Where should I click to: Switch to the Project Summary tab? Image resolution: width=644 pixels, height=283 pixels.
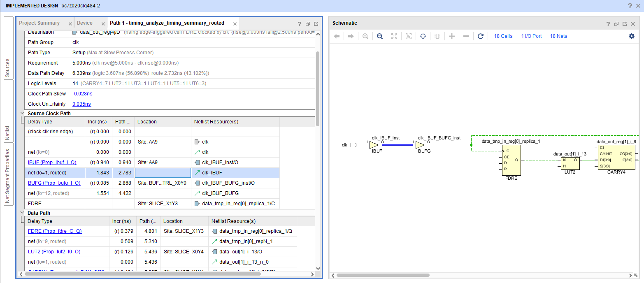[40, 23]
